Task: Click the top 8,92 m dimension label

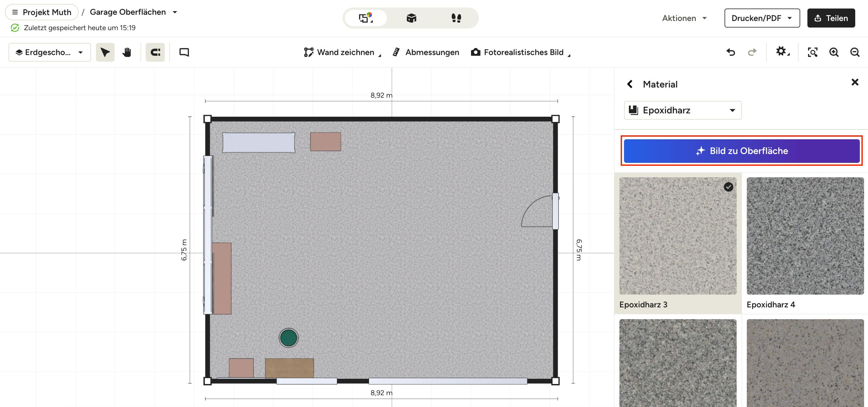Action: coord(382,95)
